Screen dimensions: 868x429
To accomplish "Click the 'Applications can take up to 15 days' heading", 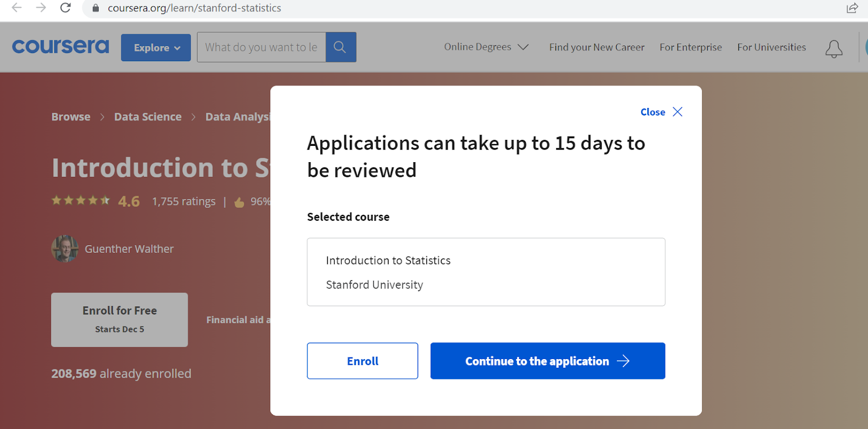I will coord(476,157).
